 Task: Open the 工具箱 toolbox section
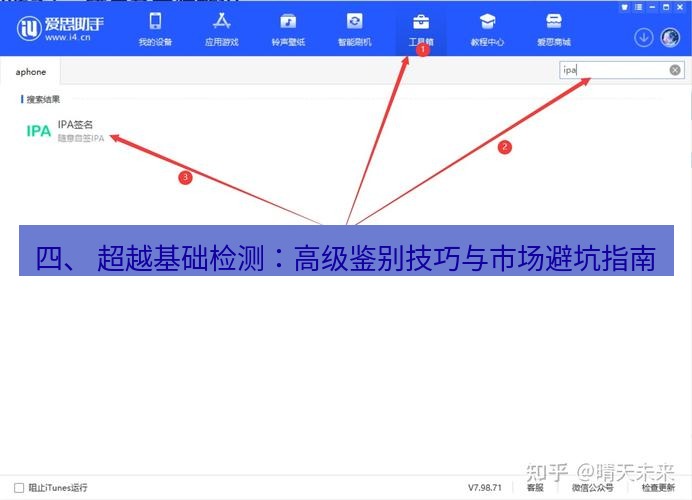[x=421, y=30]
